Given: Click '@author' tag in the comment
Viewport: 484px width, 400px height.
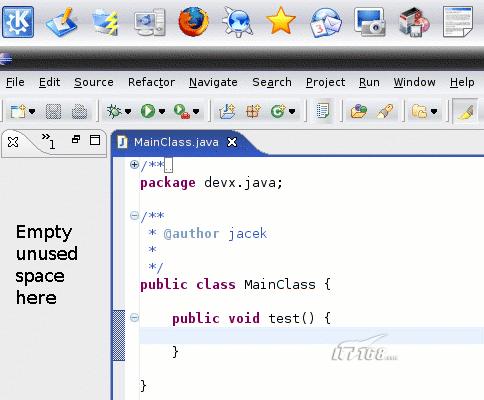Looking at the screenshot, I should (x=191, y=234).
